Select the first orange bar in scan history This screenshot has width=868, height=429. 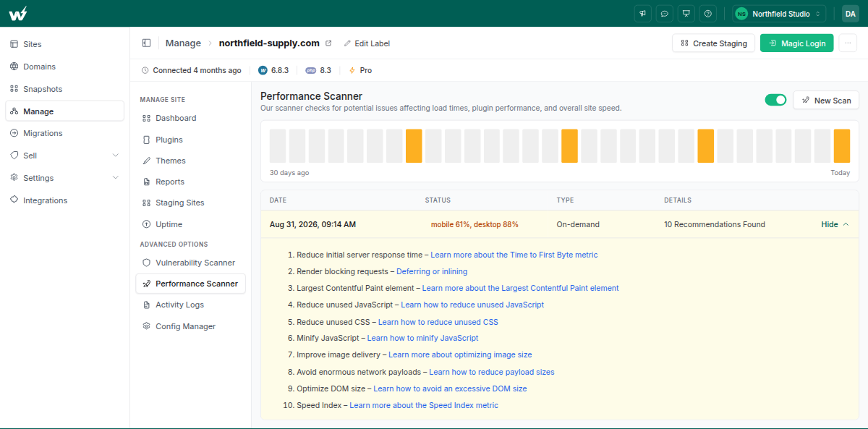(414, 145)
